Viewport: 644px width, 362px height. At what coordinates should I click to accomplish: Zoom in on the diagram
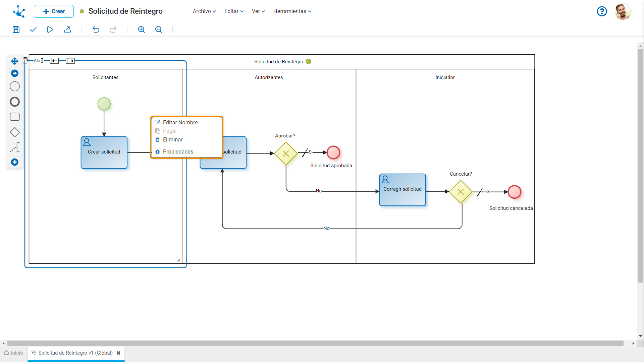142,29
